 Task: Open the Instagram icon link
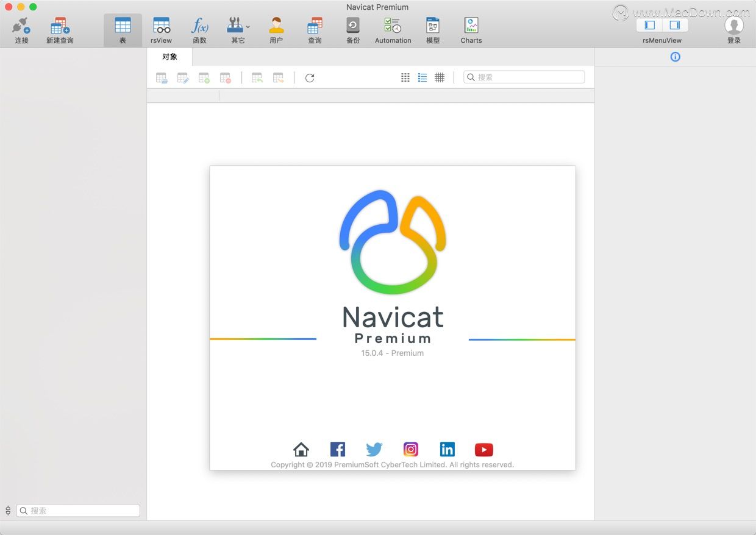pos(411,450)
